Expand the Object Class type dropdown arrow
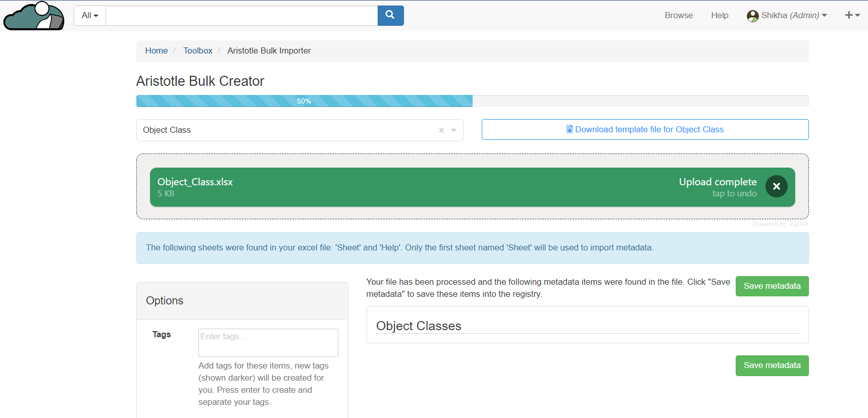 click(454, 130)
